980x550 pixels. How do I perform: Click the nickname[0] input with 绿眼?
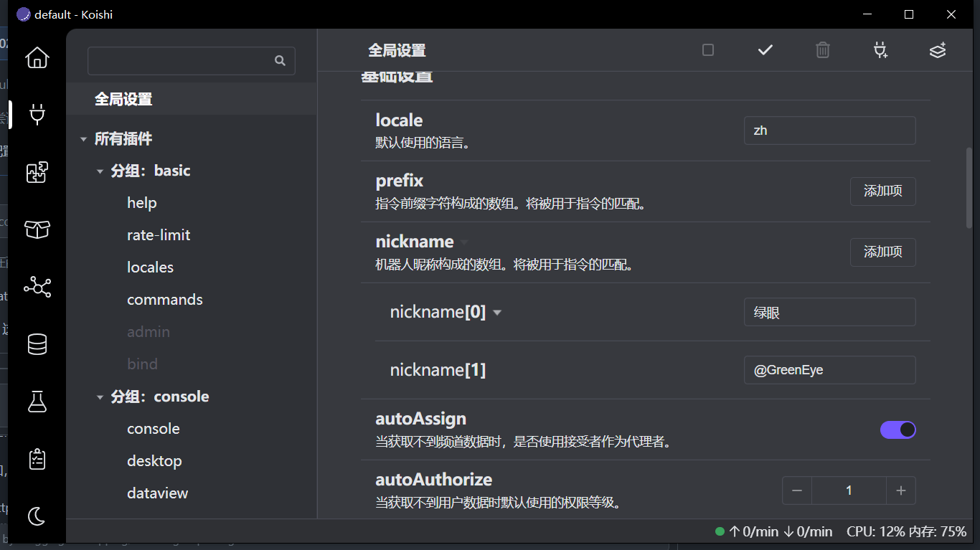[830, 312]
